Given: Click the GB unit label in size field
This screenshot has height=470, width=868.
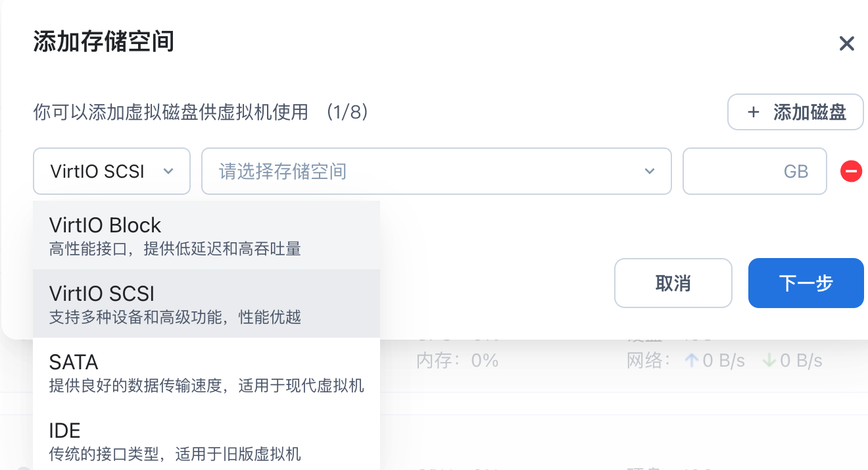Looking at the screenshot, I should 796,172.
